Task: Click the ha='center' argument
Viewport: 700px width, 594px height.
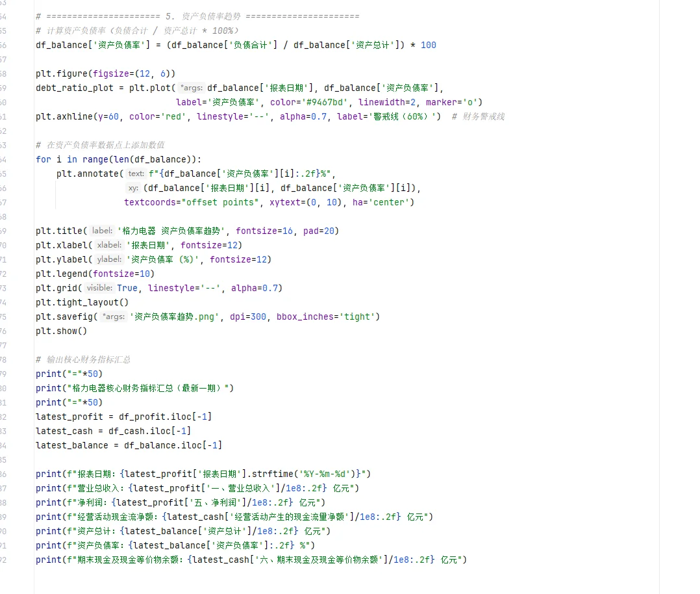Action: click(x=381, y=203)
